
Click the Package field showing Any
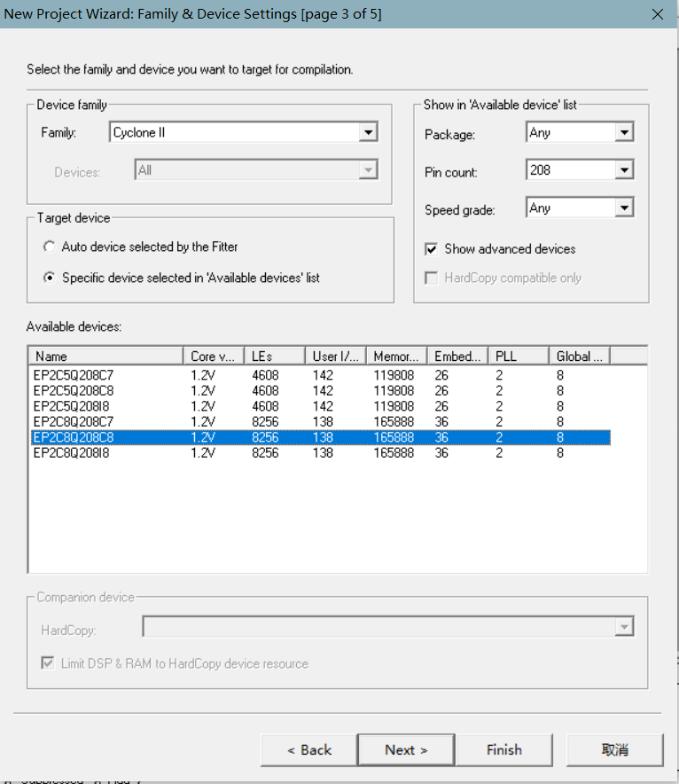coord(571,132)
